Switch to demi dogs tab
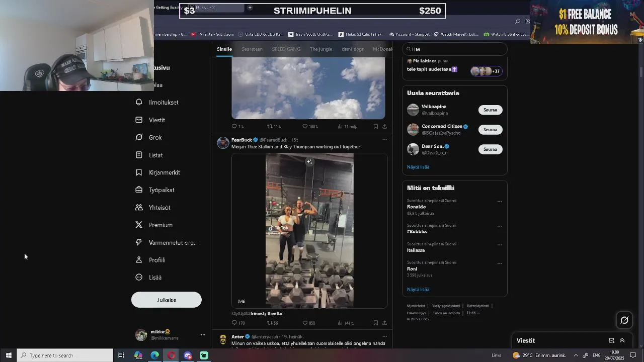The height and width of the screenshot is (362, 644). point(353,49)
